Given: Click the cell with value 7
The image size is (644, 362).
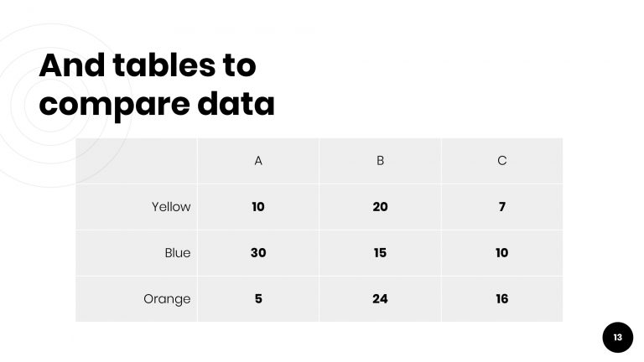Looking at the screenshot, I should pos(501,207).
